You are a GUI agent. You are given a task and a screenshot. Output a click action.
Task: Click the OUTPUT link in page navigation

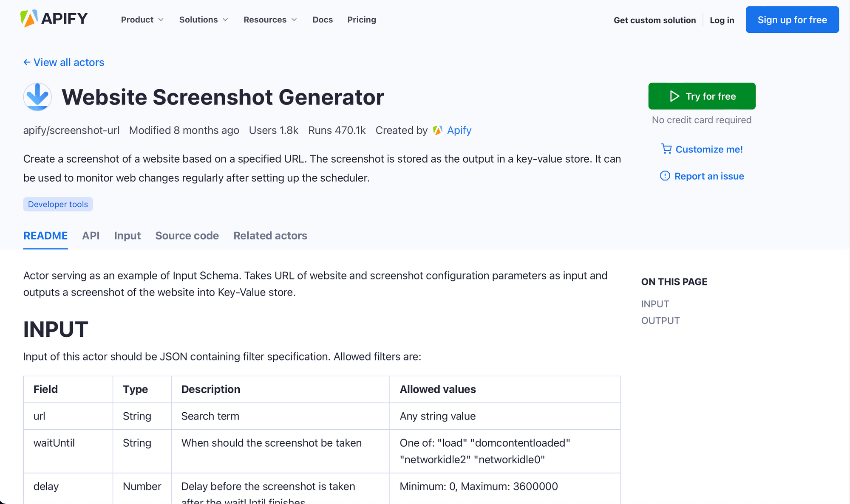coord(660,320)
